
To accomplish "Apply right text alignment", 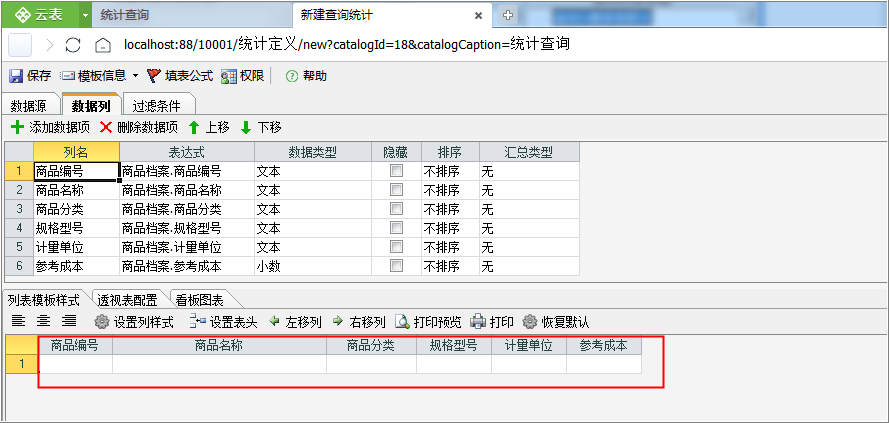I will (69, 322).
